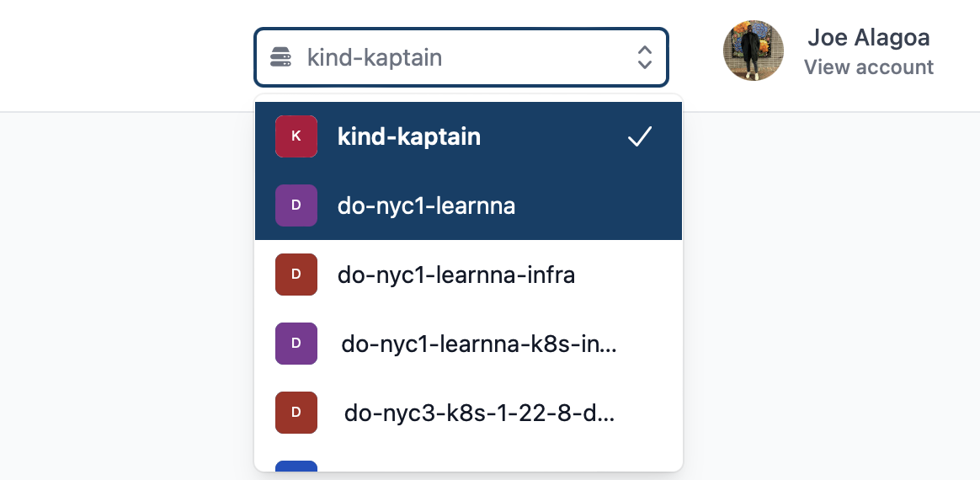This screenshot has height=480, width=980.
Task: Click the partially visible blue badge at list bottom
Action: 296,466
